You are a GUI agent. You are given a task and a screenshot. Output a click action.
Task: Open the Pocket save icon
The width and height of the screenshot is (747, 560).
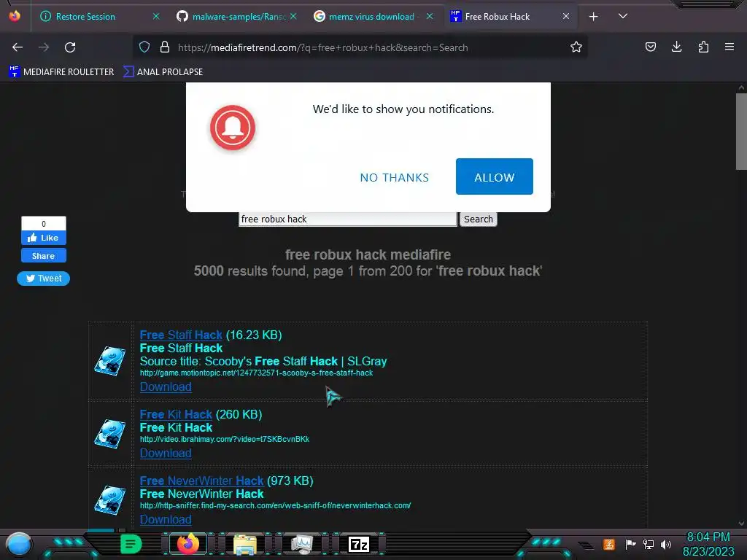[x=650, y=47]
